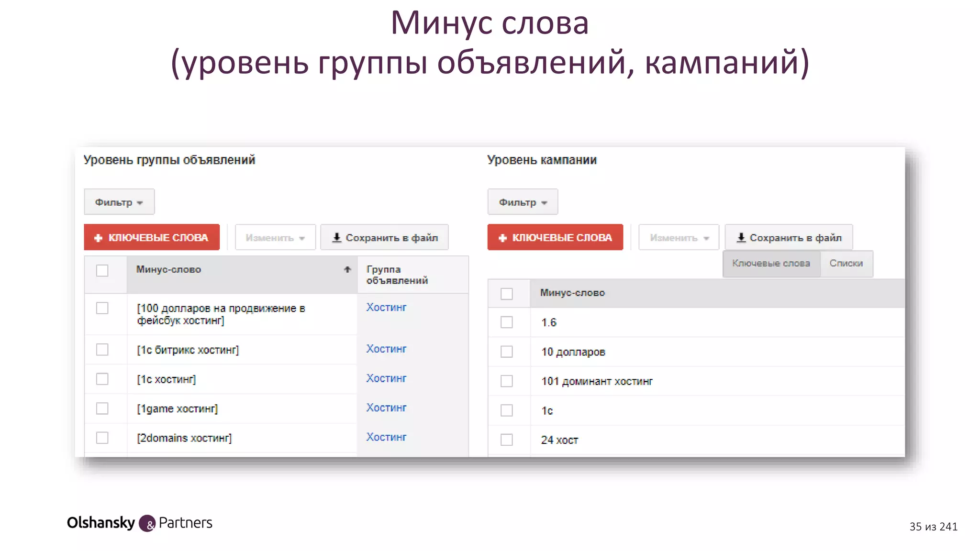Open Хостинг link for [2domains хостинг] row

386,437
